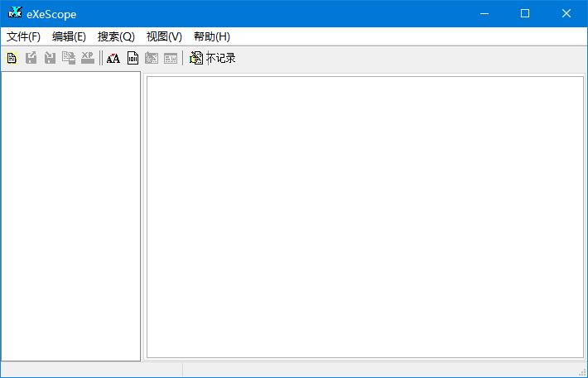Click the AA font toolbar icon
Viewport: 588px width, 378px height.
click(x=113, y=59)
